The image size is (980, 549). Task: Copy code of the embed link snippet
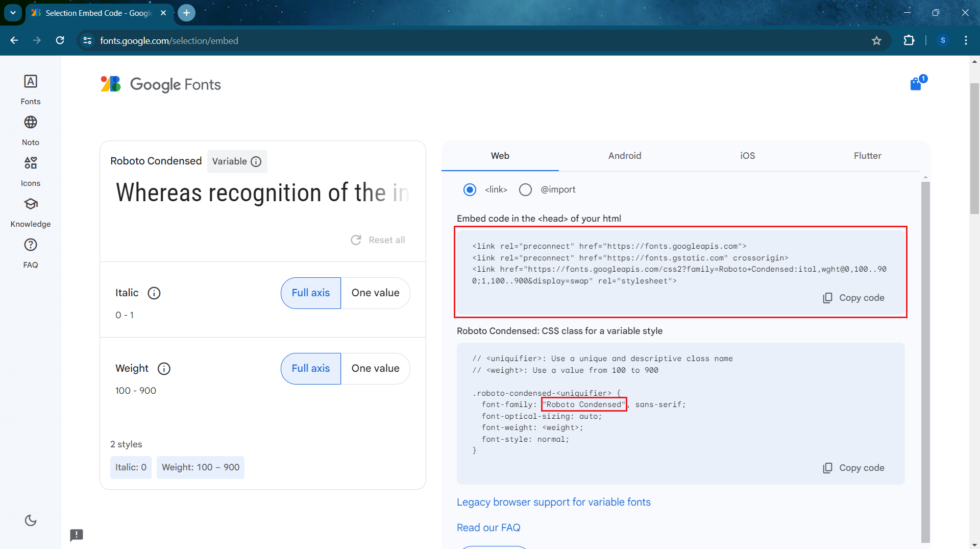[x=853, y=298]
